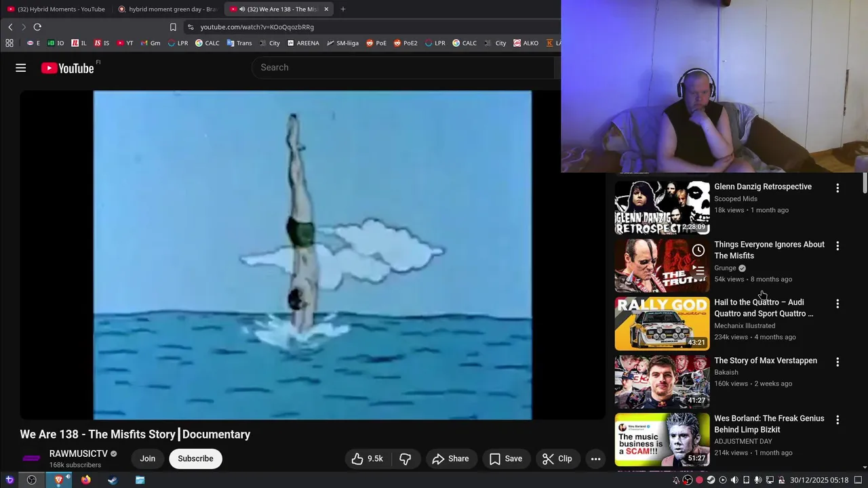Click the browser address bar URL
This screenshot has width=868, height=488.
pos(257,27)
